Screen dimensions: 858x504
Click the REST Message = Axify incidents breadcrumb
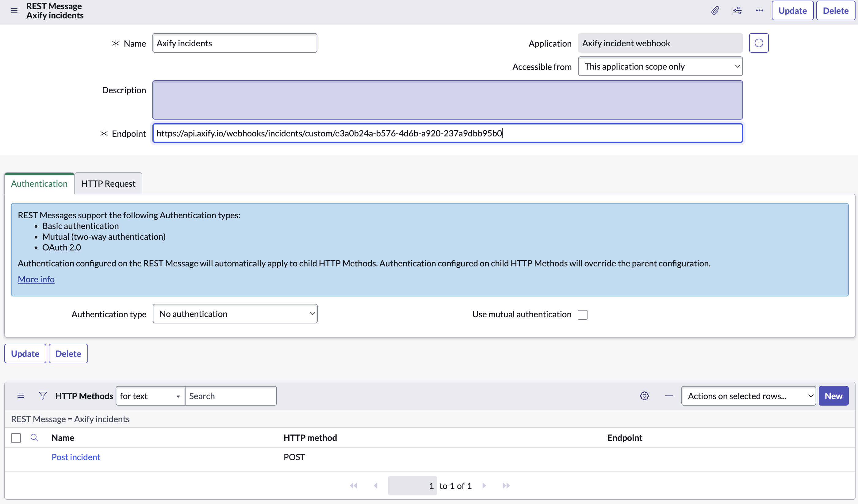click(70, 419)
